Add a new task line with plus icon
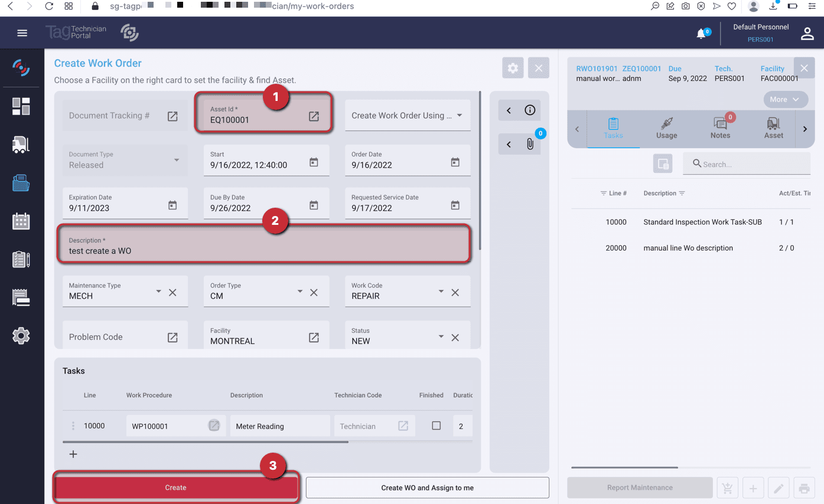 (x=73, y=454)
